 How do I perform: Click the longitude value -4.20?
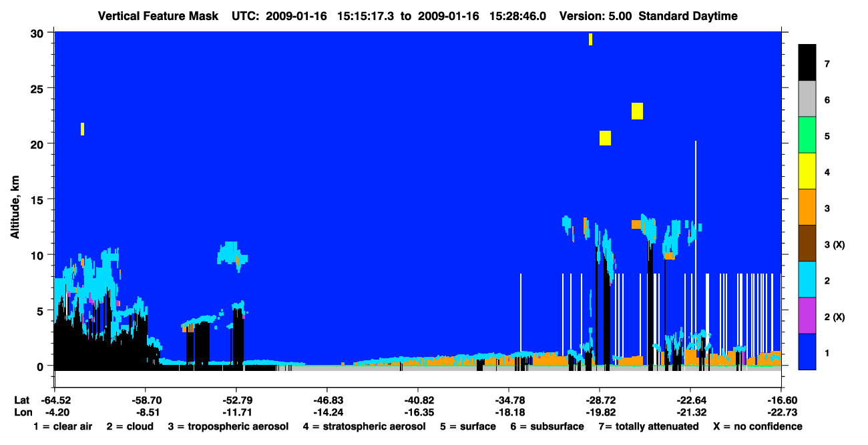[x=58, y=412]
